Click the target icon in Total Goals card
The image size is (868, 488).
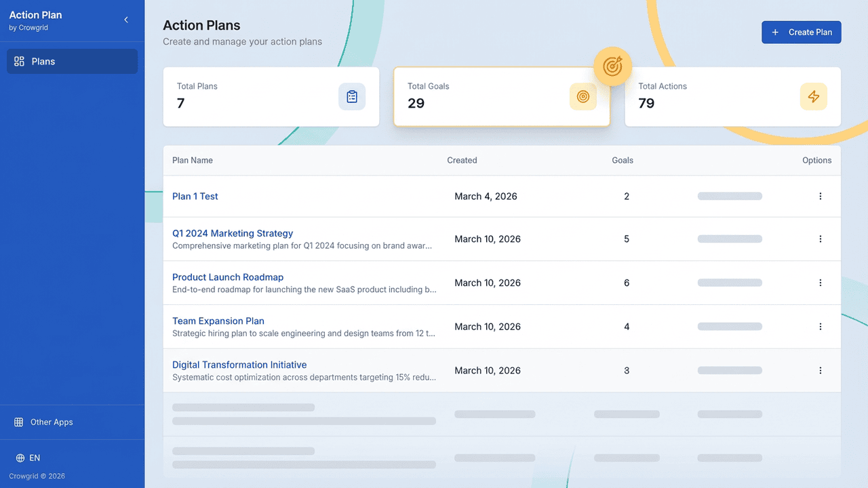point(583,97)
